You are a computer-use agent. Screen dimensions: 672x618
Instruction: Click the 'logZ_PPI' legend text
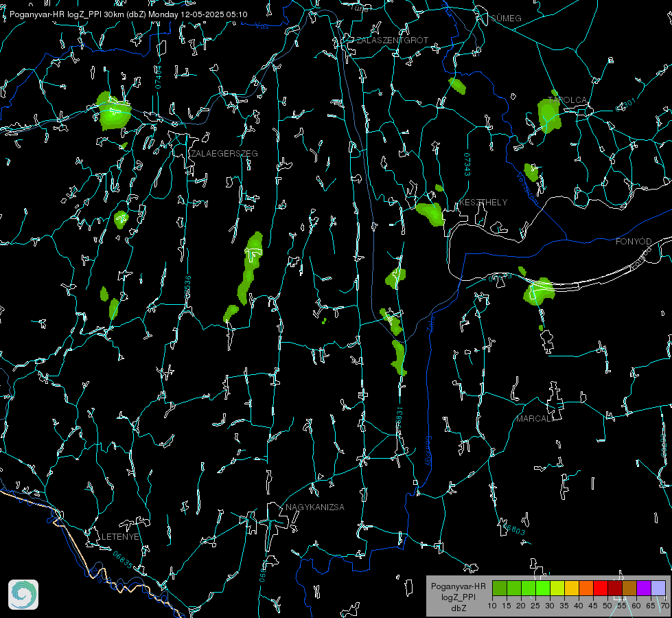pyautogui.click(x=458, y=597)
